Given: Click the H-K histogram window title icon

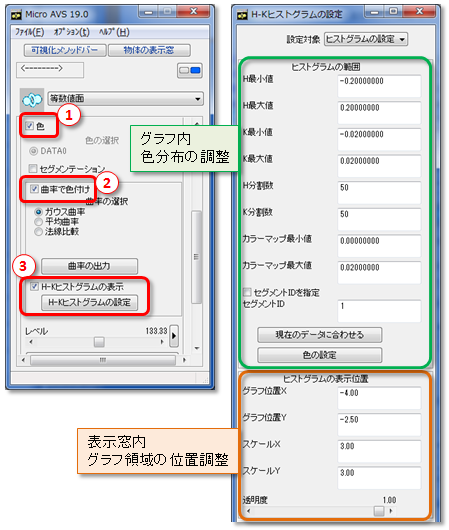Looking at the screenshot, I should pyautogui.click(x=242, y=15).
